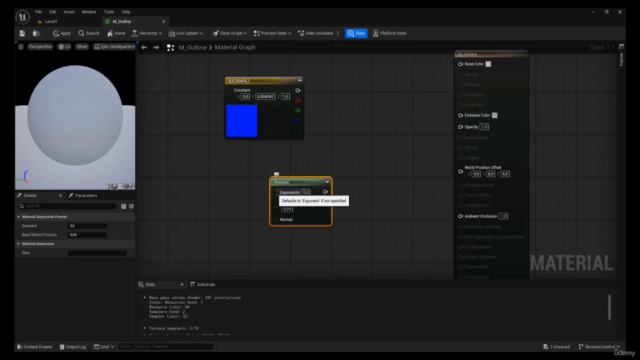Click the M_Outline breadcrumb
Image resolution: width=640 pixels, height=360 pixels.
[192, 47]
